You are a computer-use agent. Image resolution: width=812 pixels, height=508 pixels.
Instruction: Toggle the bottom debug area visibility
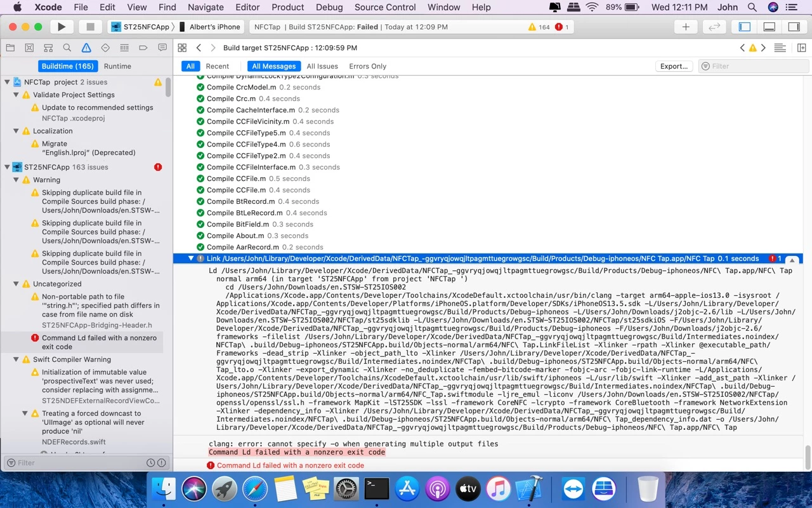pyautogui.click(x=769, y=27)
